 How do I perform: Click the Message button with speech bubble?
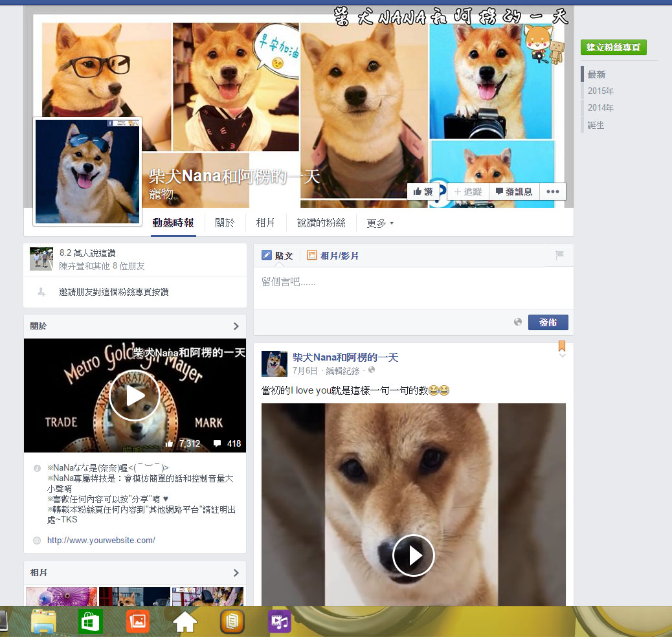[514, 192]
